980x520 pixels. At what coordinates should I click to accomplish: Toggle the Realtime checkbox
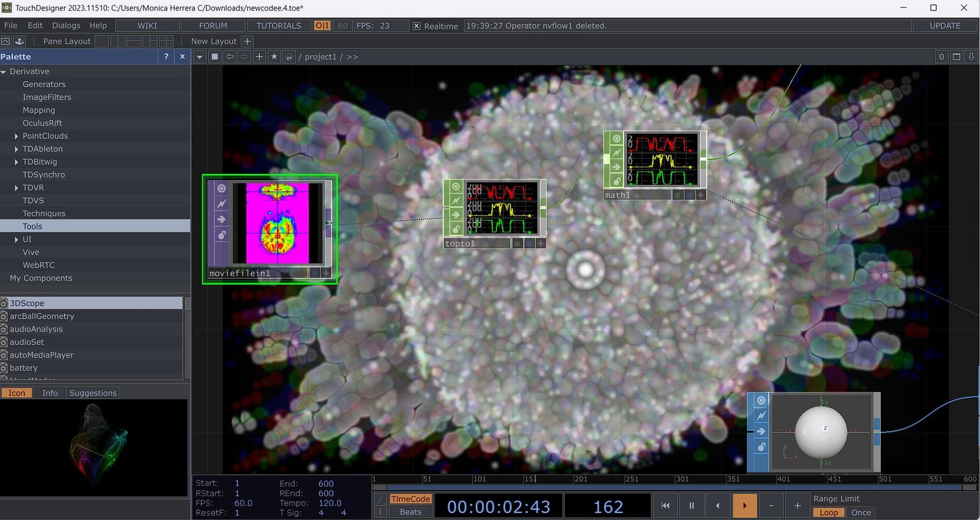tap(417, 26)
